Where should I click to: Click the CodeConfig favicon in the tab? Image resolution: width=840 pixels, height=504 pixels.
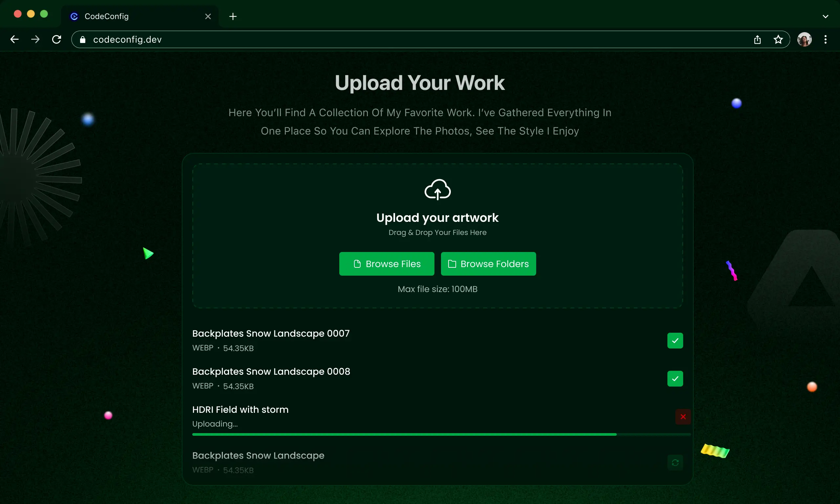coord(74,16)
